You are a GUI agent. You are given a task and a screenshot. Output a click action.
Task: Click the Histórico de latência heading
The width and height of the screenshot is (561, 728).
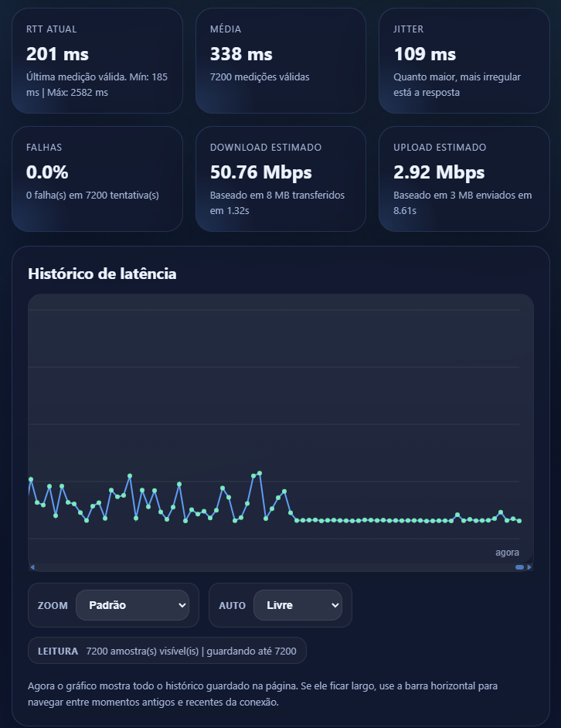click(x=102, y=274)
